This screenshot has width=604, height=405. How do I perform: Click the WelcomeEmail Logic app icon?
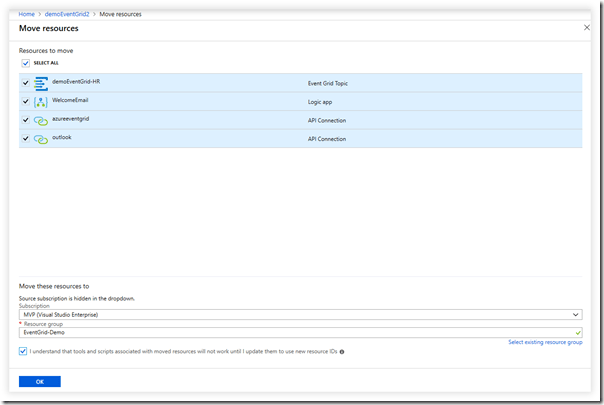(x=41, y=102)
